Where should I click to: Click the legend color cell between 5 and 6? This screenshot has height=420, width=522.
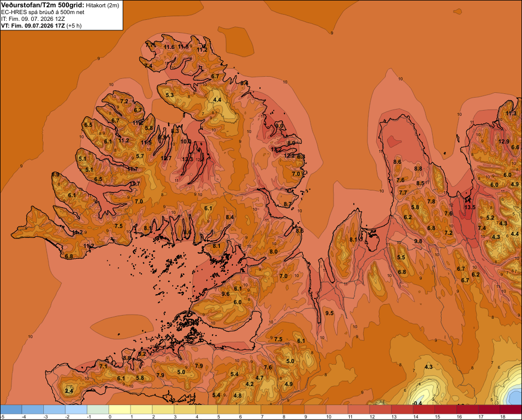click(229, 410)
